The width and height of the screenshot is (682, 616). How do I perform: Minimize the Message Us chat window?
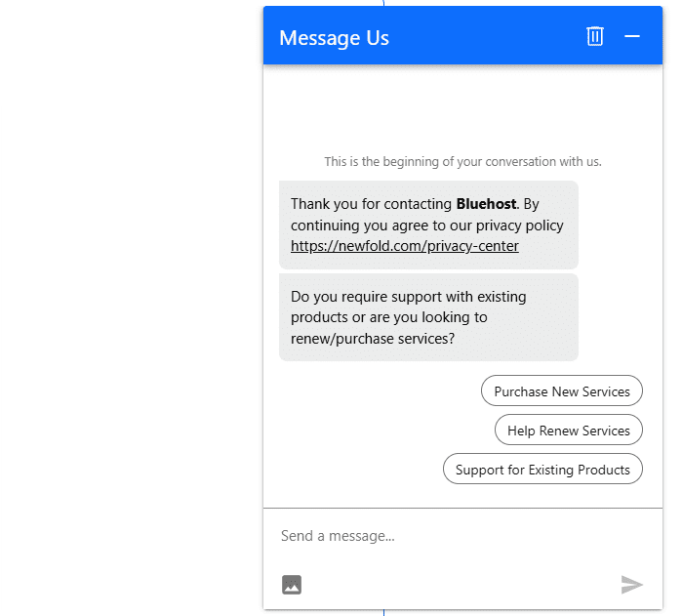(632, 36)
